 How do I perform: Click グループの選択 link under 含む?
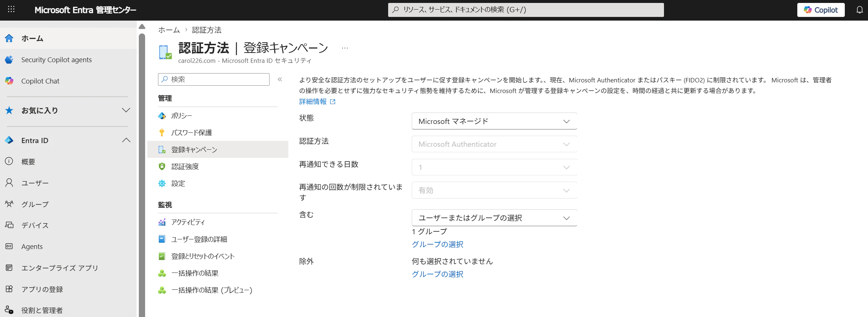click(x=437, y=244)
